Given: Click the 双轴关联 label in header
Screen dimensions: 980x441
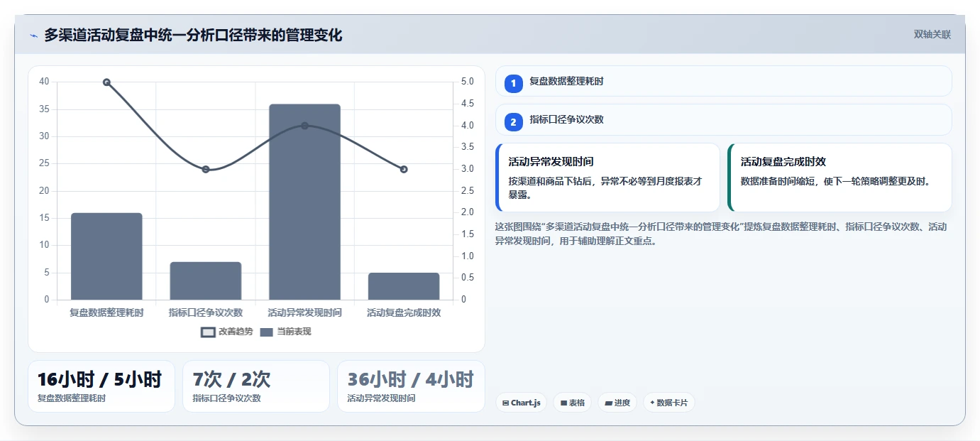Looking at the screenshot, I should click(x=932, y=35).
